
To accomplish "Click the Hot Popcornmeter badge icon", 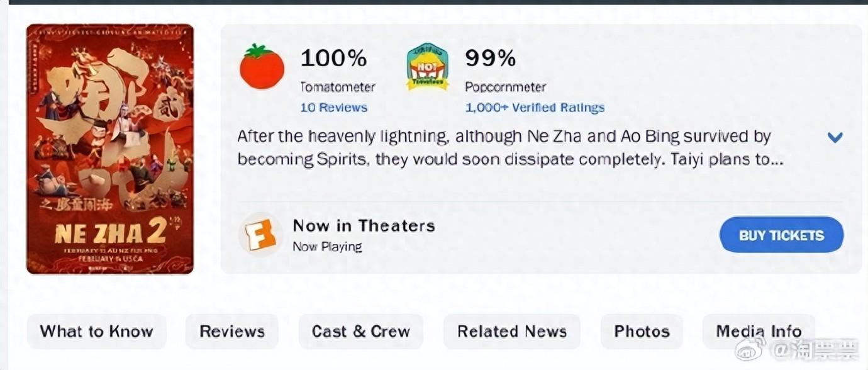I will 428,66.
